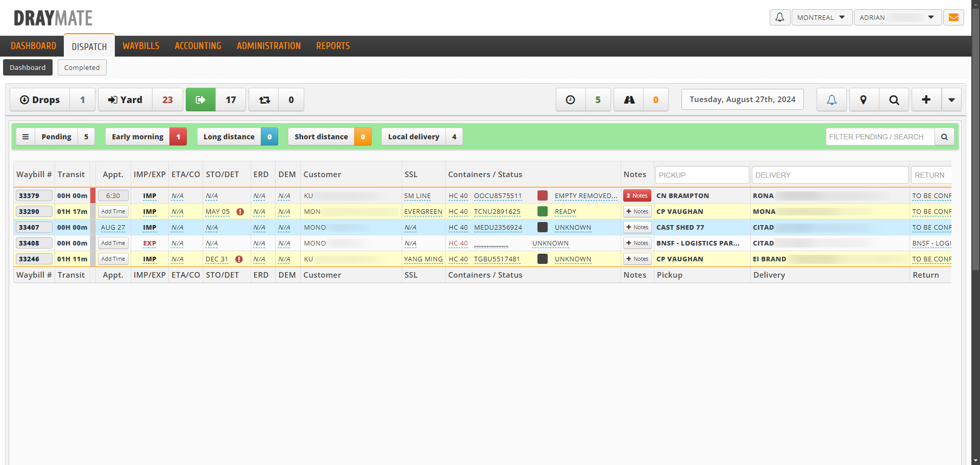Click the plus icon to add new

(x=926, y=100)
